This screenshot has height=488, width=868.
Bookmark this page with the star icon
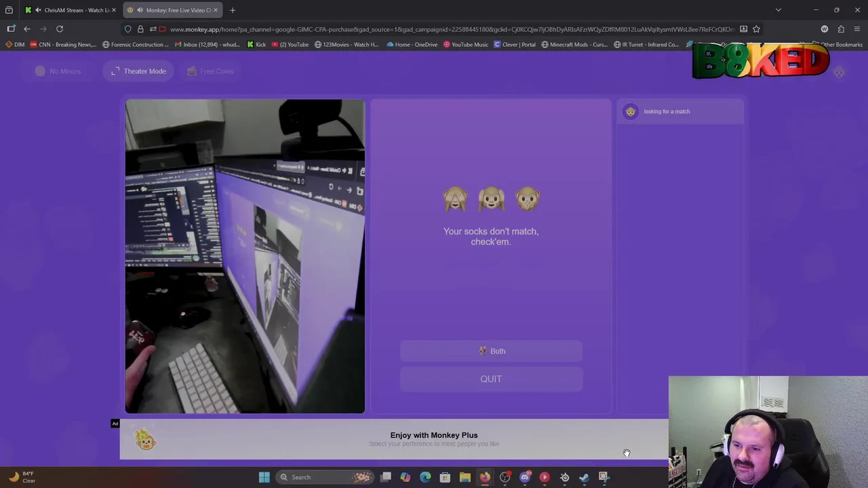coord(756,29)
